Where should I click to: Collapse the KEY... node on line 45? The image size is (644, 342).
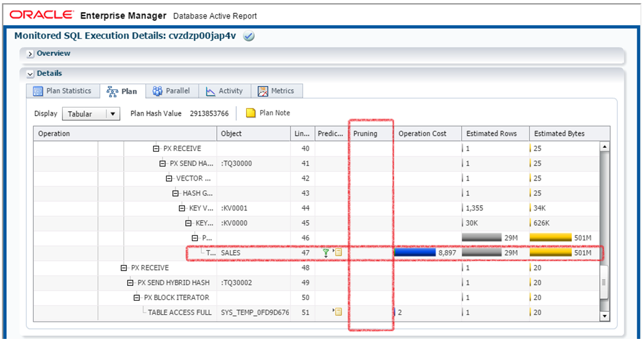188,223
